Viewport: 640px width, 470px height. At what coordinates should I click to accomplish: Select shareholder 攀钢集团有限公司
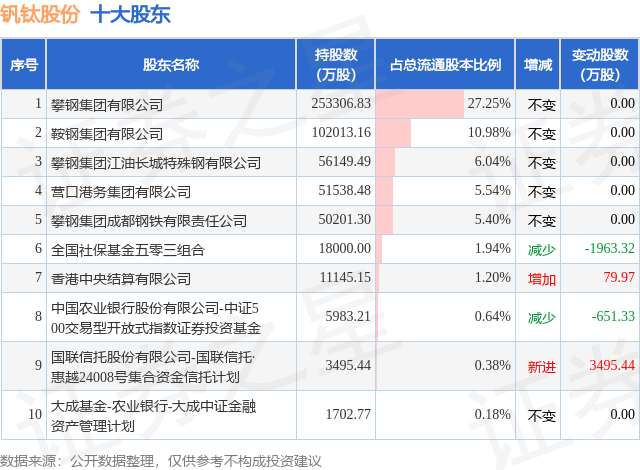coord(107,105)
